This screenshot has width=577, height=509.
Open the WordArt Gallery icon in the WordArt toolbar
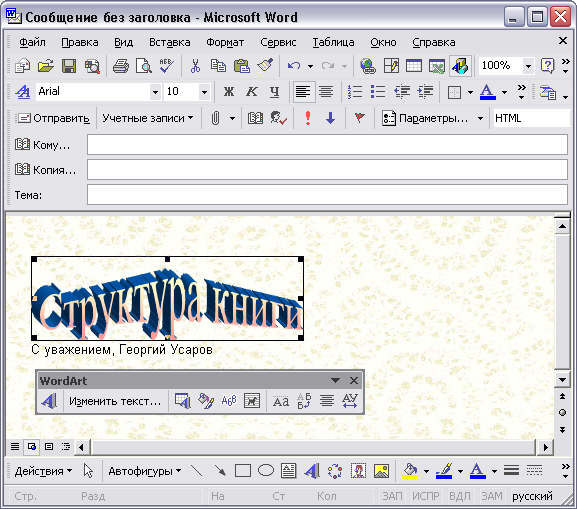183,400
